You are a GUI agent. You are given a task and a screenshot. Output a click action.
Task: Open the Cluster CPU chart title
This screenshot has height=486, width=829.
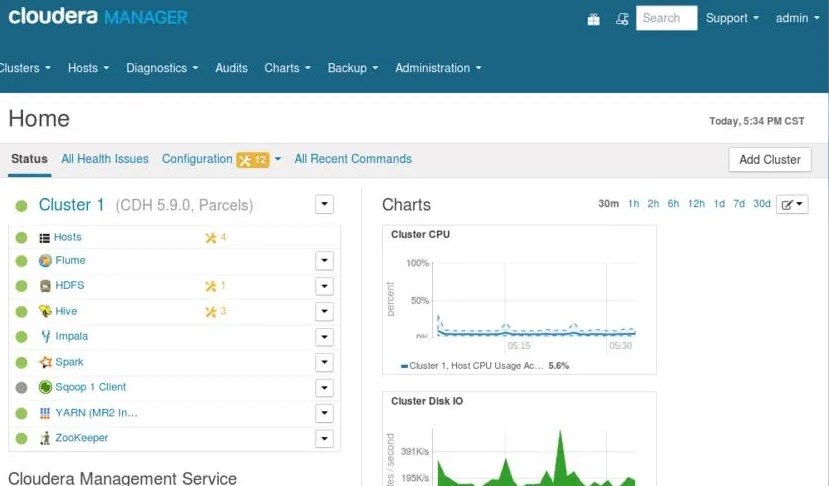point(420,234)
